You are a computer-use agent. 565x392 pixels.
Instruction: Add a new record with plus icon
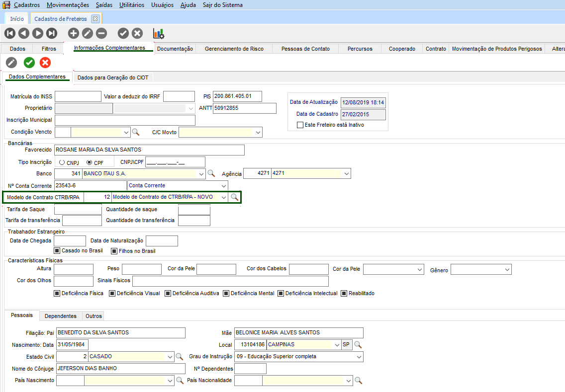[73, 33]
